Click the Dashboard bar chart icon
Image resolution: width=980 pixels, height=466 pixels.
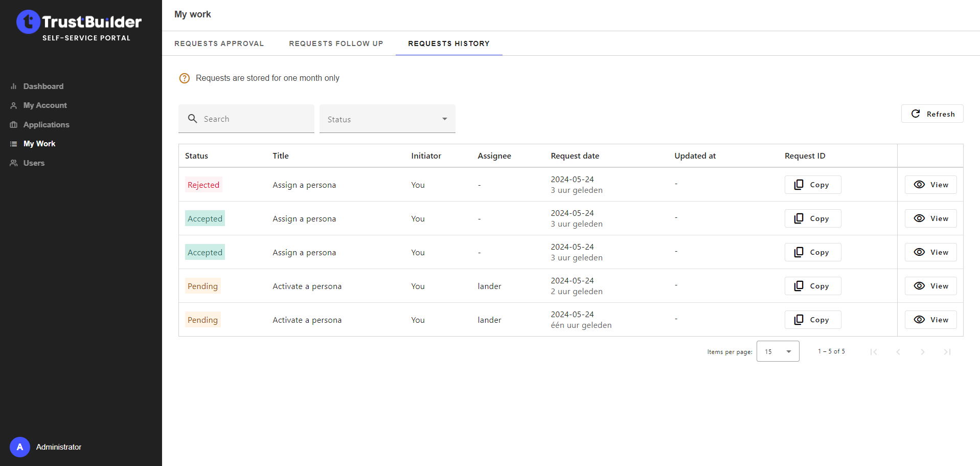[x=14, y=86]
